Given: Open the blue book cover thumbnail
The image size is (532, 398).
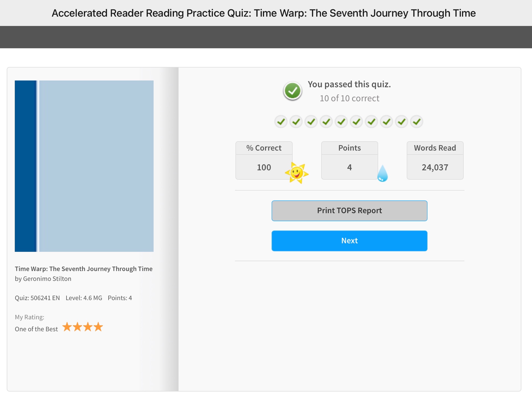Looking at the screenshot, I should click(84, 166).
